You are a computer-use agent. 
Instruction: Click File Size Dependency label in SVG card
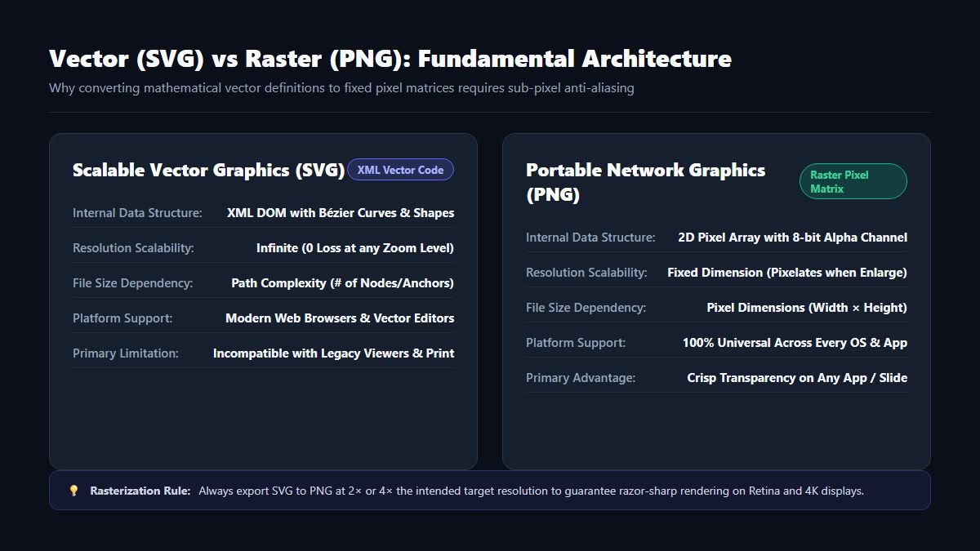pyautogui.click(x=133, y=283)
